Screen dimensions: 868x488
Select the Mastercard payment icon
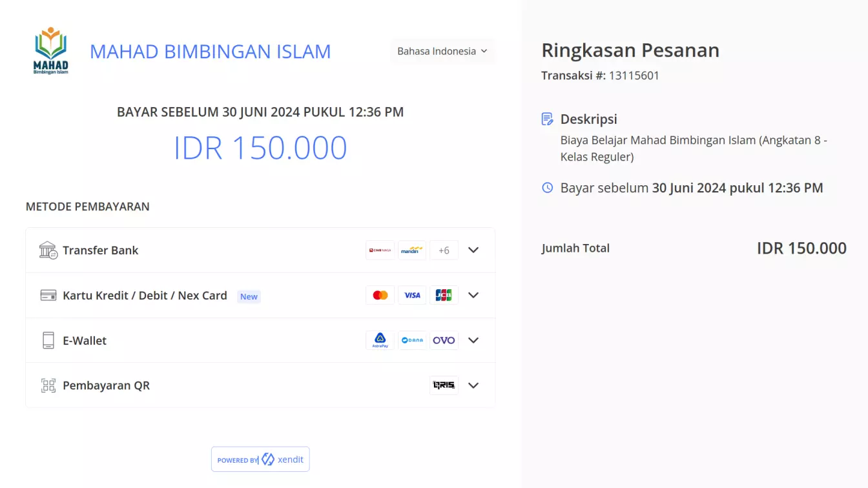pyautogui.click(x=380, y=295)
